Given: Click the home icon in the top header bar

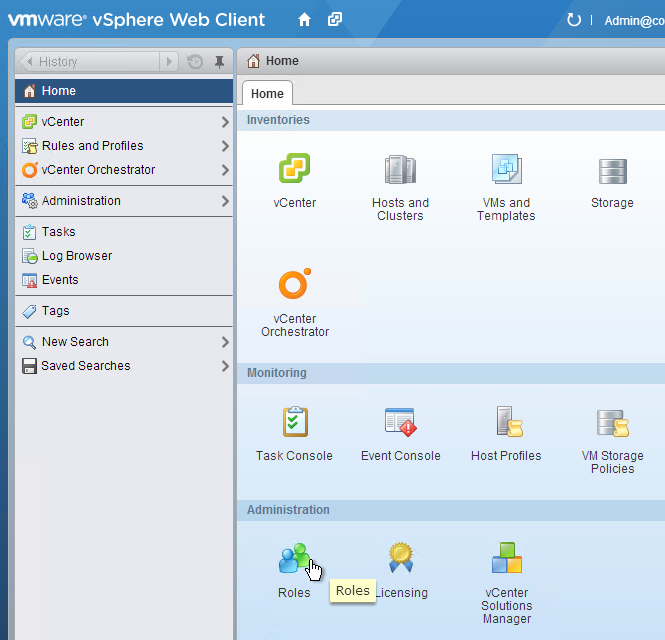Looking at the screenshot, I should click(x=304, y=20).
